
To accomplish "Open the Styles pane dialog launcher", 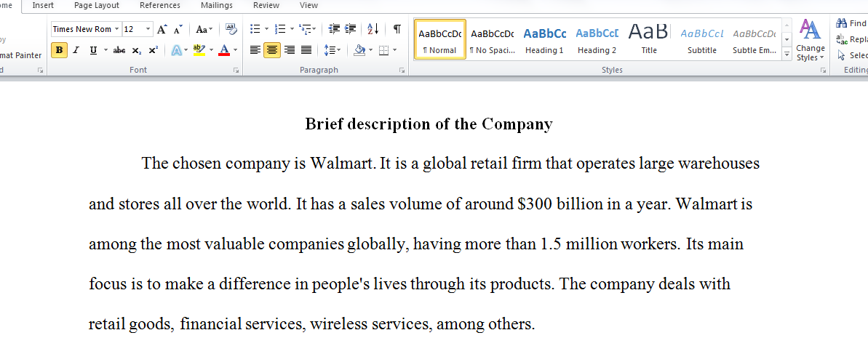I will (823, 71).
